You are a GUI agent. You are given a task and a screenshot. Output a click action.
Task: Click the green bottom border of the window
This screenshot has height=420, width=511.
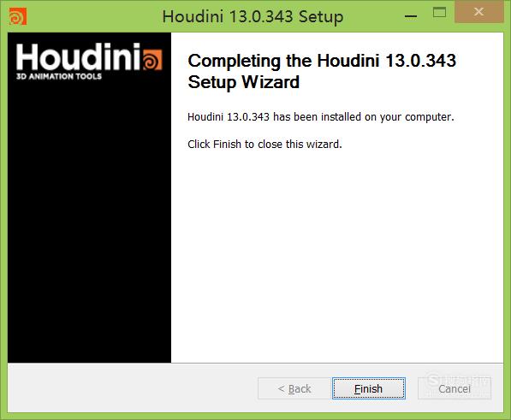point(255,416)
